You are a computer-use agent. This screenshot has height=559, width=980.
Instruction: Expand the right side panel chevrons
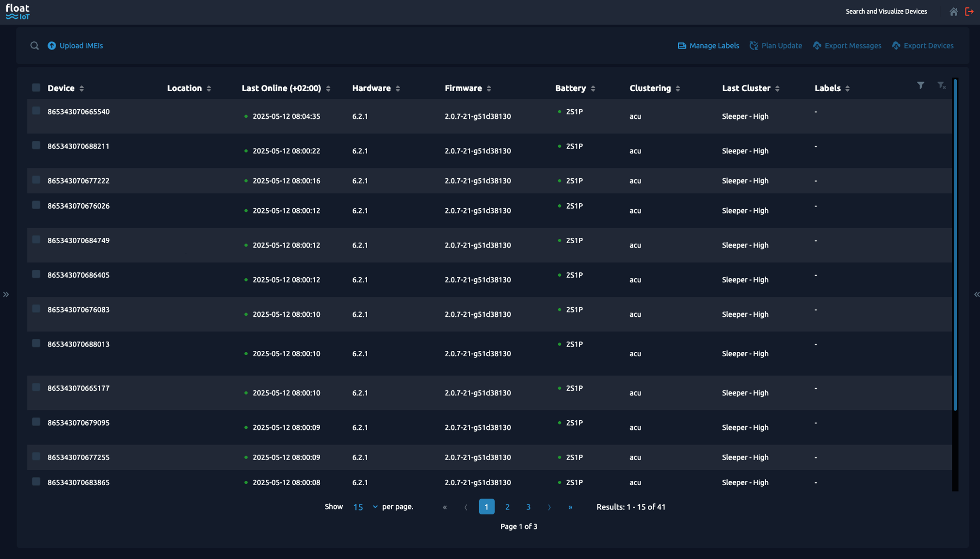click(977, 295)
